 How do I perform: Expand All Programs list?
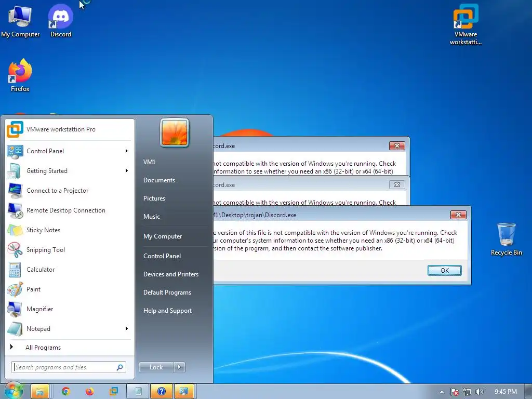(x=69, y=348)
